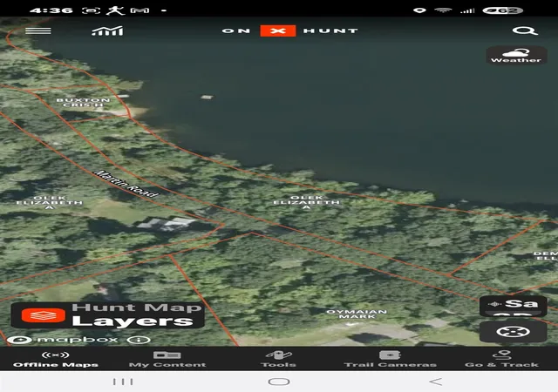Open the search magnifier
The width and height of the screenshot is (558, 392).
pos(525,31)
